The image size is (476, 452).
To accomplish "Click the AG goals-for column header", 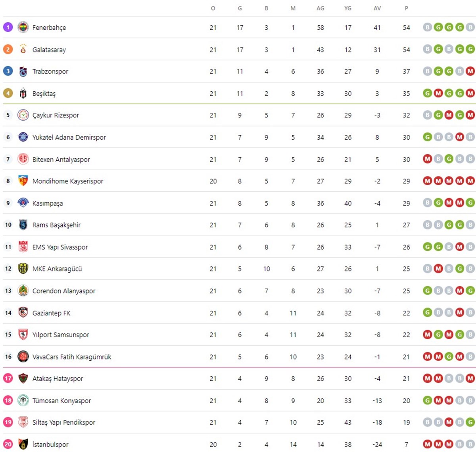I will pos(321,8).
